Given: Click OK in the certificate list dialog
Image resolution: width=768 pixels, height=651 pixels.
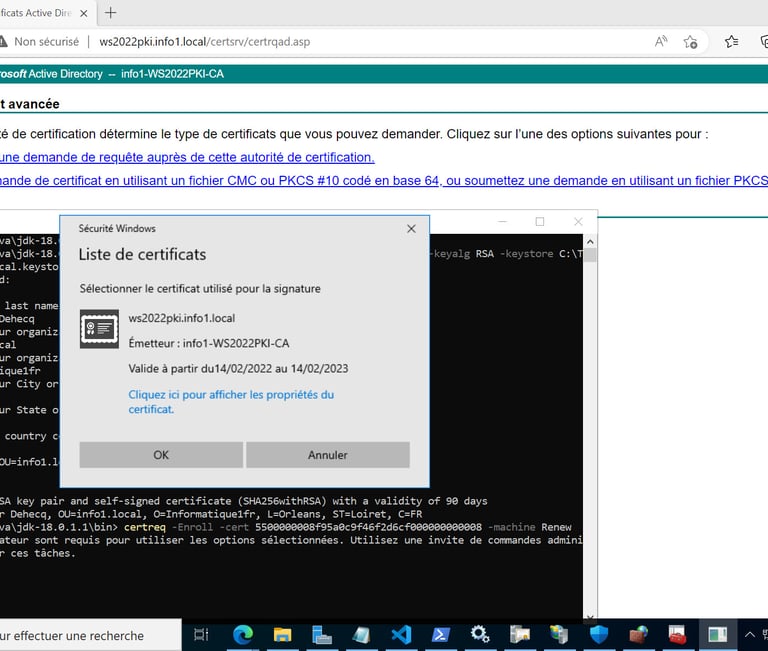Looking at the screenshot, I should (x=161, y=455).
